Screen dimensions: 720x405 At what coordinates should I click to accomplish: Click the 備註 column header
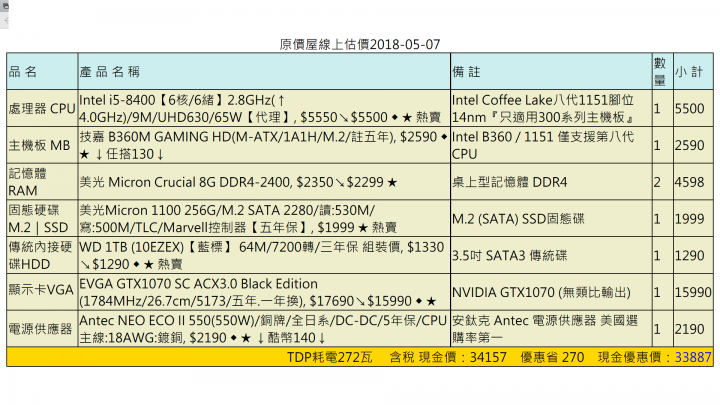pyautogui.click(x=551, y=71)
